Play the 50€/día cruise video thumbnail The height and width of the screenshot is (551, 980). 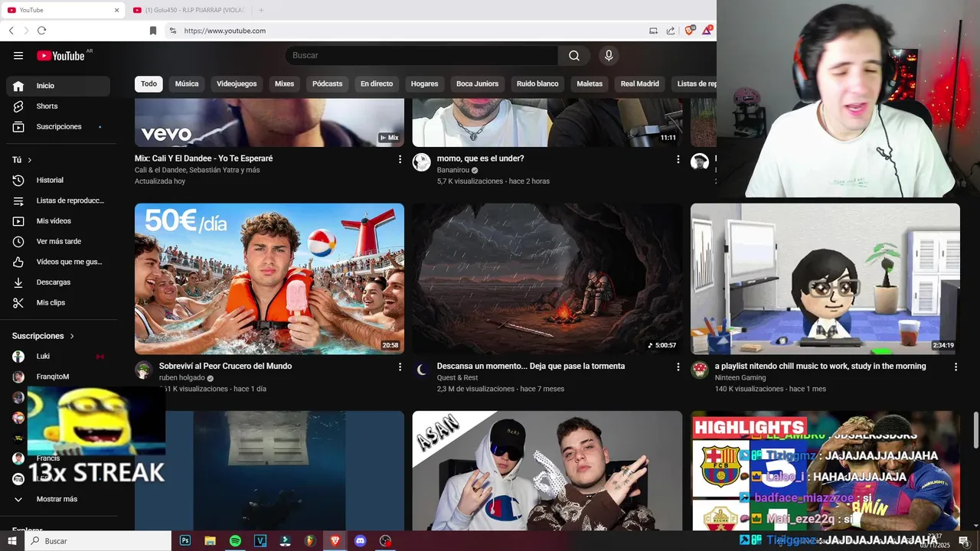pyautogui.click(x=269, y=279)
